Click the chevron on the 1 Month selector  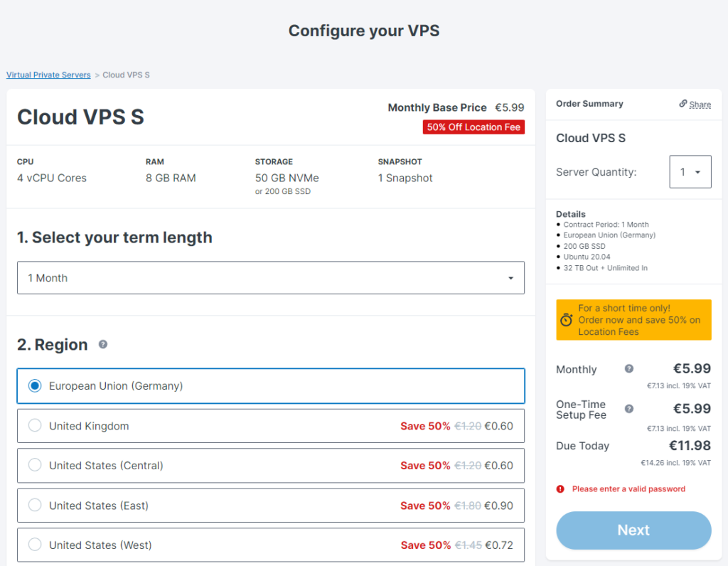click(510, 277)
